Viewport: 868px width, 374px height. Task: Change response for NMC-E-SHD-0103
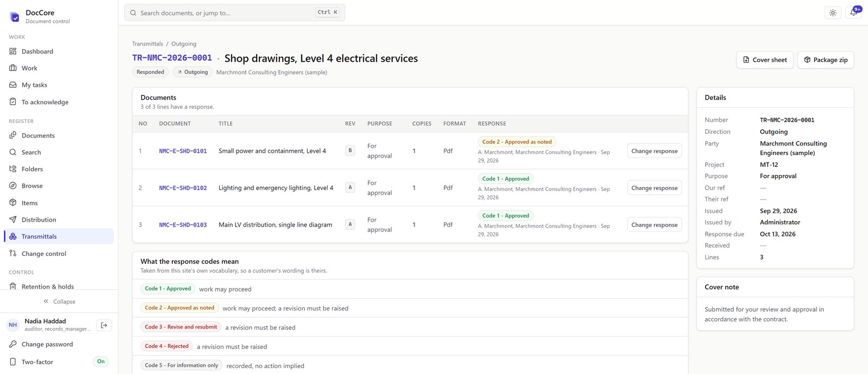654,224
